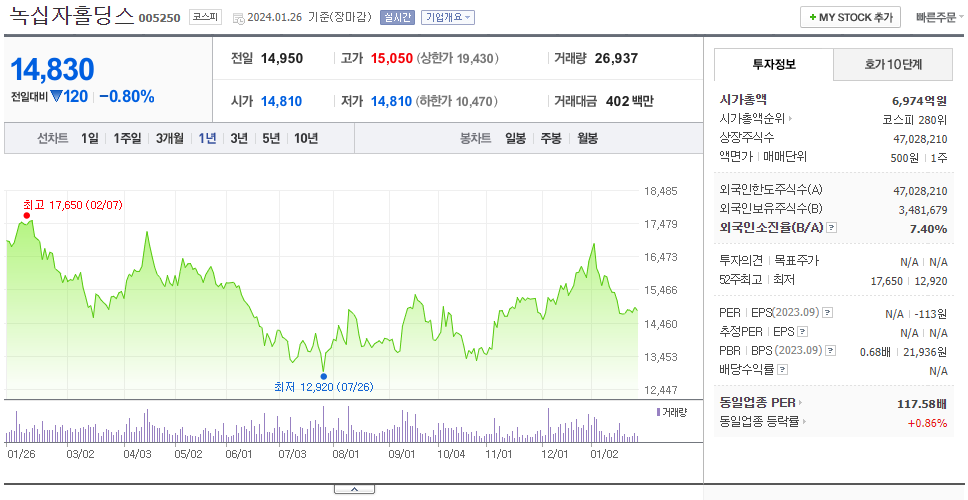The image size is (968, 500).
Task: Click the help icon next to 외국인소진율(B/A)
Action: click(x=832, y=228)
